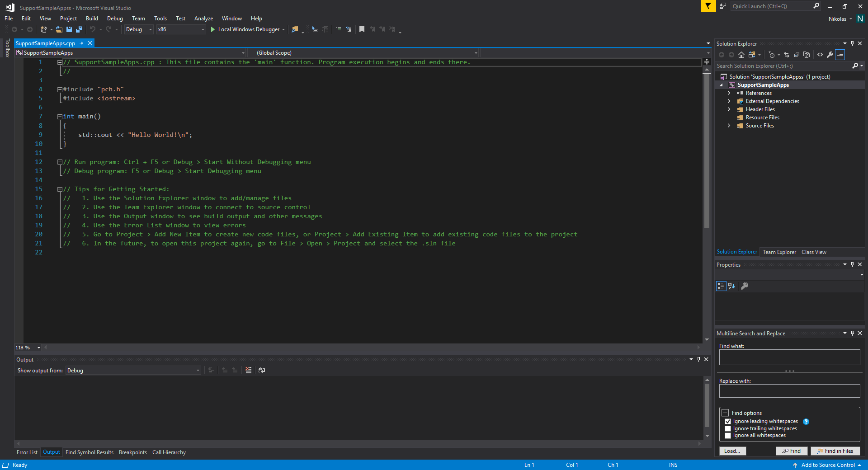Click the Load... button

[732, 451]
